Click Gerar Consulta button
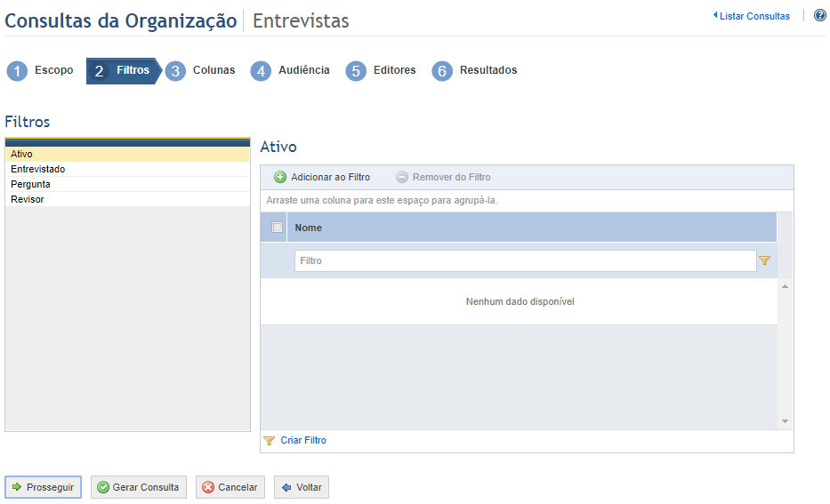Image resolution: width=830 pixels, height=504 pixels. (139, 487)
